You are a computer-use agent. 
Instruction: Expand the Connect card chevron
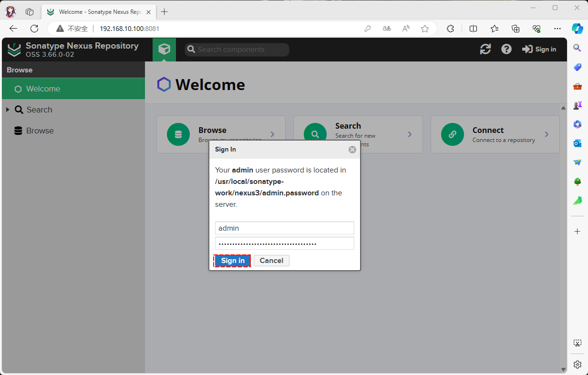[547, 134]
